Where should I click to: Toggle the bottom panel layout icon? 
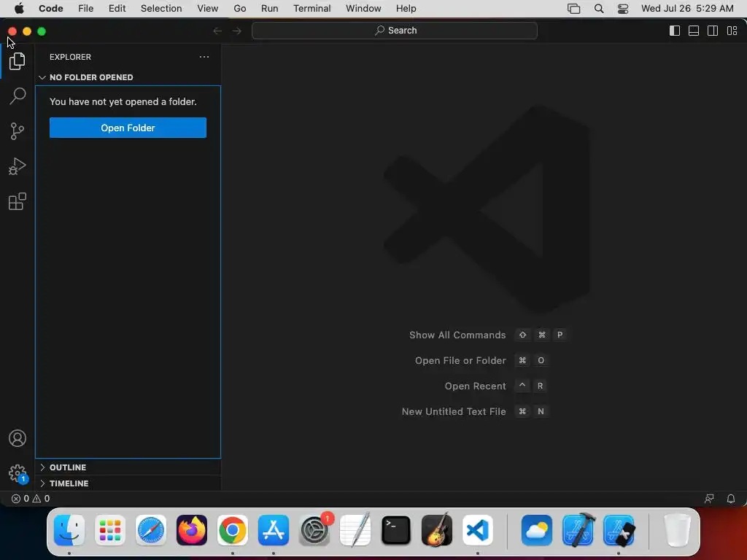click(x=694, y=31)
